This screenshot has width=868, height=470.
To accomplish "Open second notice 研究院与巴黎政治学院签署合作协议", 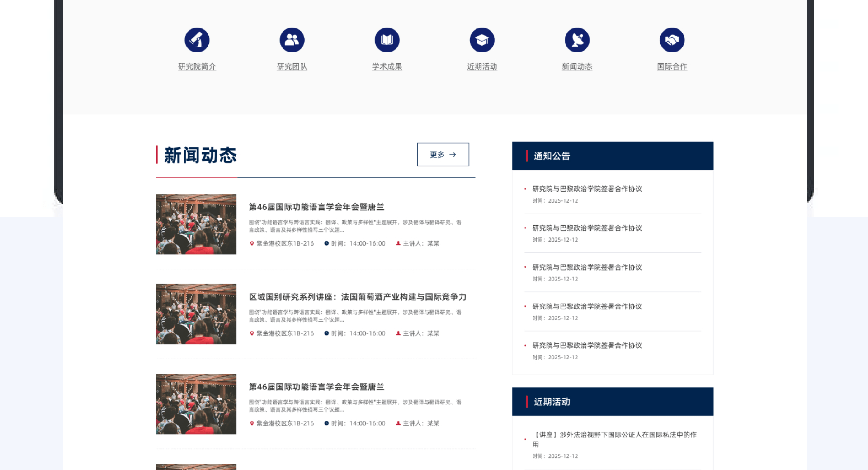I will (587, 228).
